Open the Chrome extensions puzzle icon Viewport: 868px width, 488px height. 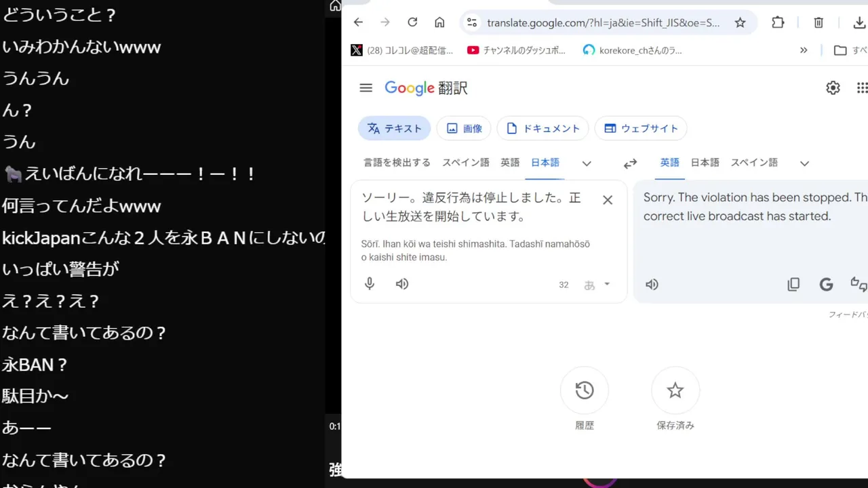pos(778,22)
